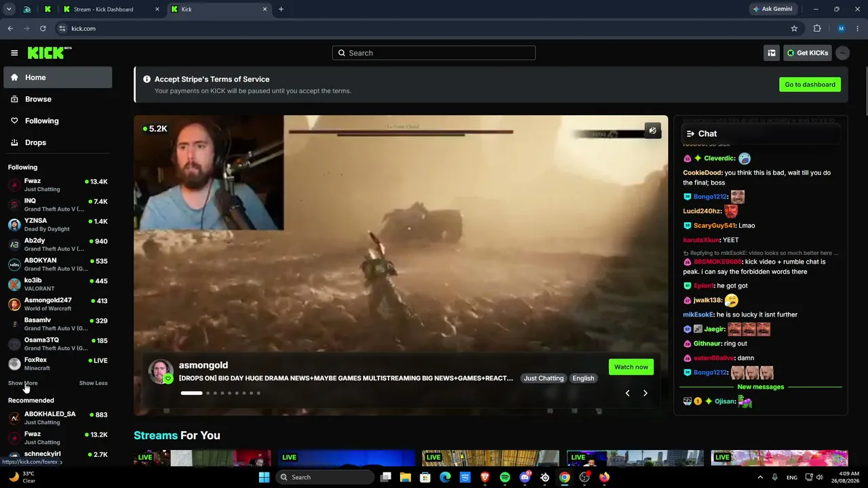
Task: Select the active first carousel indicator
Action: pyautogui.click(x=191, y=393)
